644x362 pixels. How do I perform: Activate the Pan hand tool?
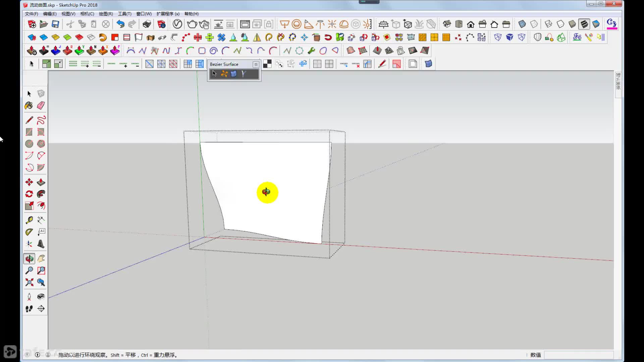(x=41, y=258)
